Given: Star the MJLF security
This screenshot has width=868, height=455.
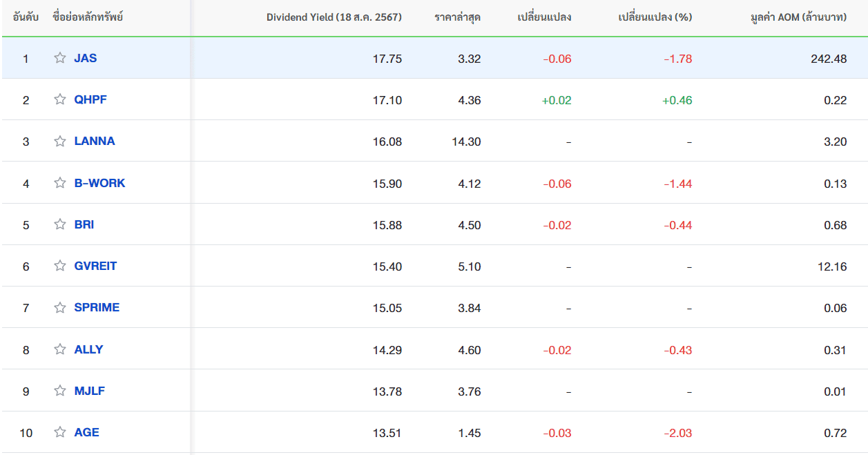Looking at the screenshot, I should (60, 391).
